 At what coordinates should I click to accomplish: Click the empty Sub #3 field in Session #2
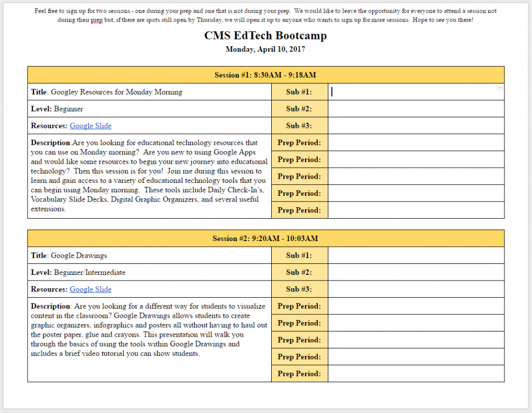416,289
